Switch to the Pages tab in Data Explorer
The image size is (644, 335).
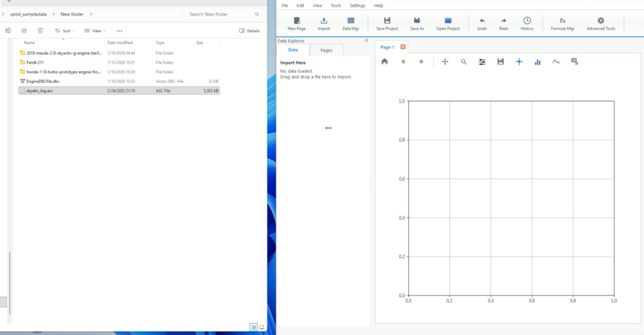pyautogui.click(x=326, y=50)
